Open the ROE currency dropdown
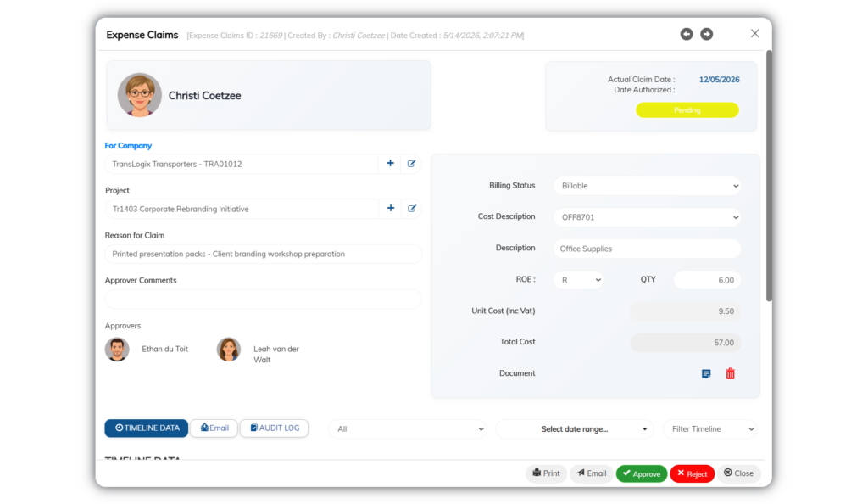This screenshot has width=868, height=504. 578,280
